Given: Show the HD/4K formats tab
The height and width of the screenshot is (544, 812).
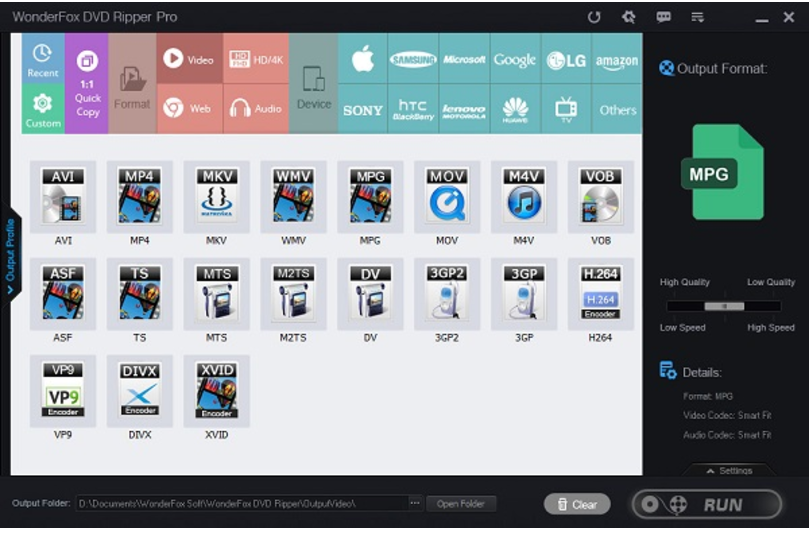Looking at the screenshot, I should click(x=256, y=59).
